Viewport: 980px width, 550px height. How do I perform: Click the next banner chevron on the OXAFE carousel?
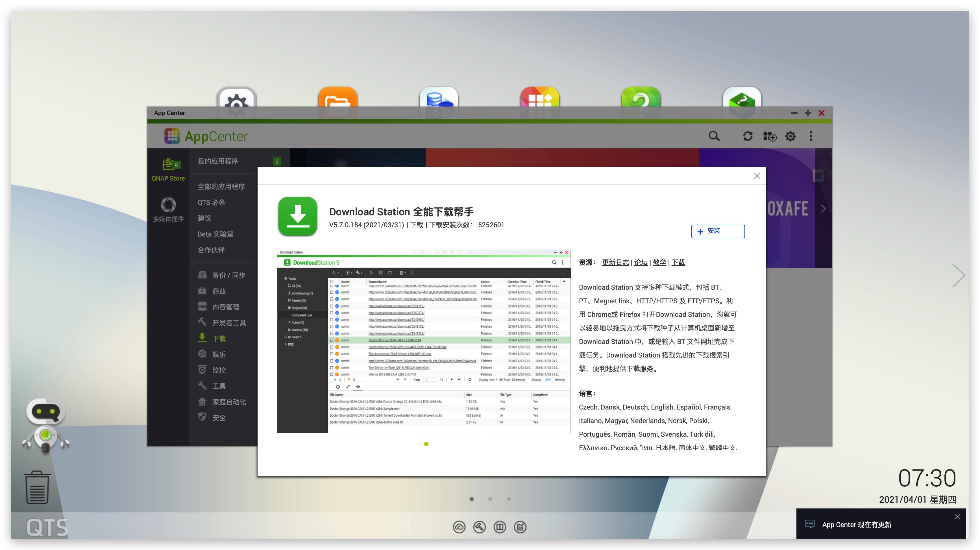coord(823,209)
